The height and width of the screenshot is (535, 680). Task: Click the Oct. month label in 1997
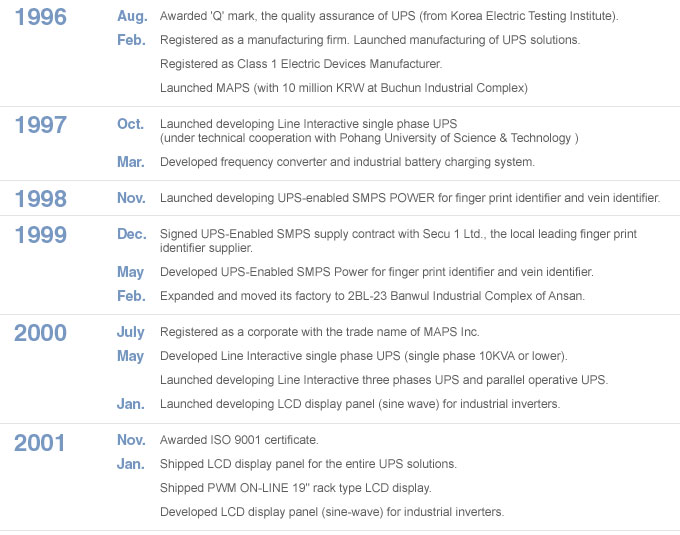coord(131,124)
